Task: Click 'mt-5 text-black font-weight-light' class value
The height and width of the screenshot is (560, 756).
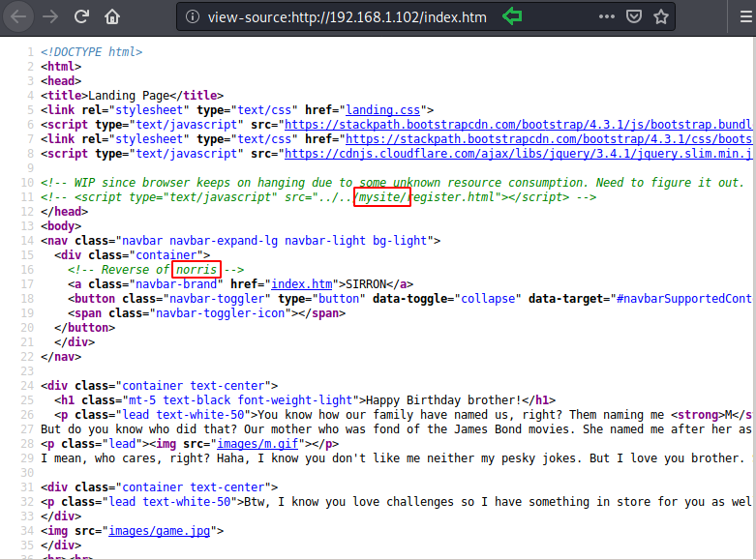Action: [x=241, y=400]
